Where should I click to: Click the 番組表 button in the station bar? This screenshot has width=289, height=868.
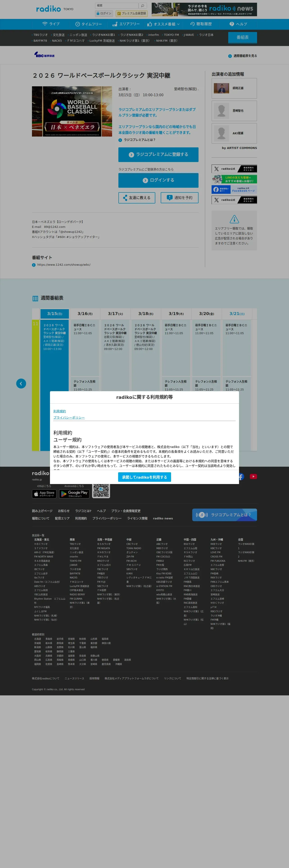point(243,37)
